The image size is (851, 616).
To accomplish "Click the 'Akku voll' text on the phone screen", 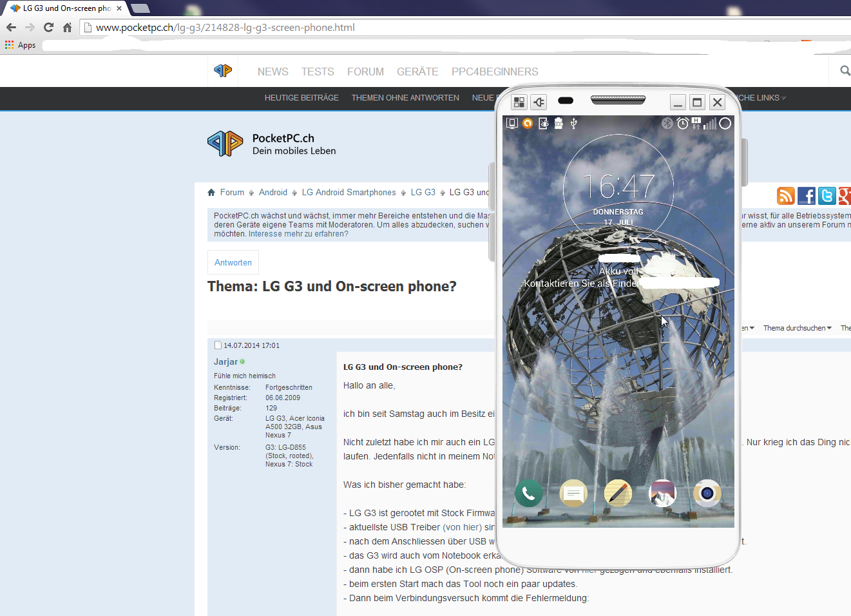I will click(618, 271).
